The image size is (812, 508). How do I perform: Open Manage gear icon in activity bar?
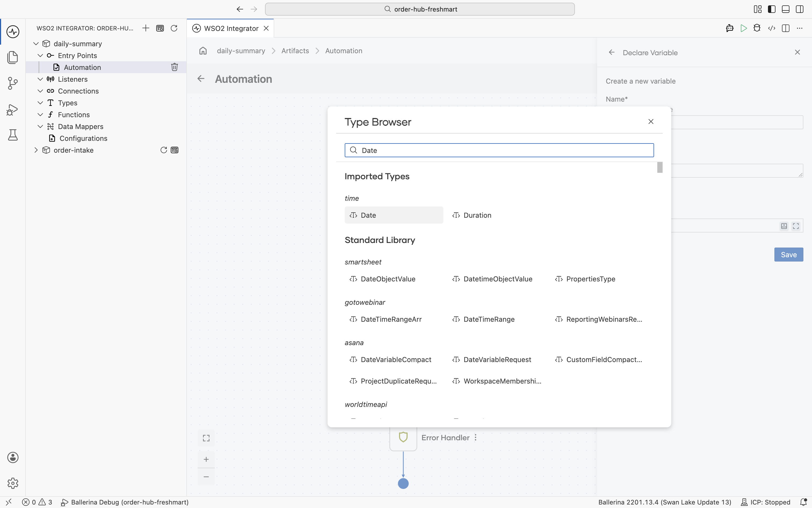pos(13,483)
